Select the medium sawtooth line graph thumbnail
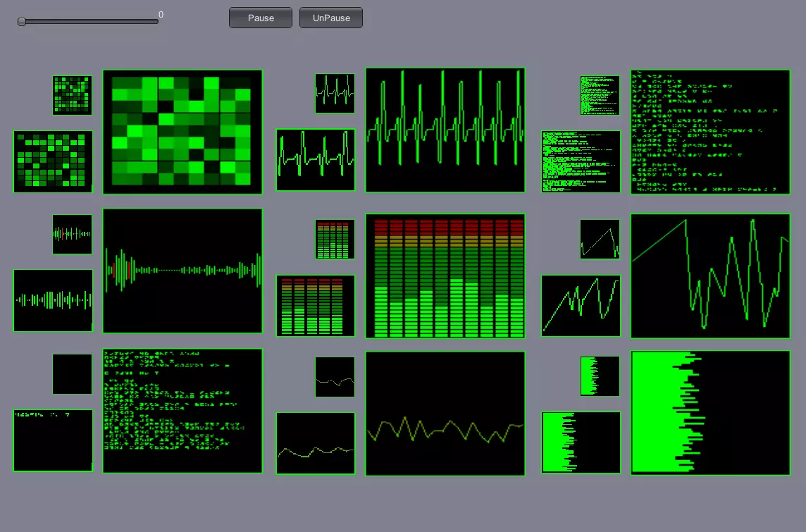The height and width of the screenshot is (532, 806). point(581,306)
